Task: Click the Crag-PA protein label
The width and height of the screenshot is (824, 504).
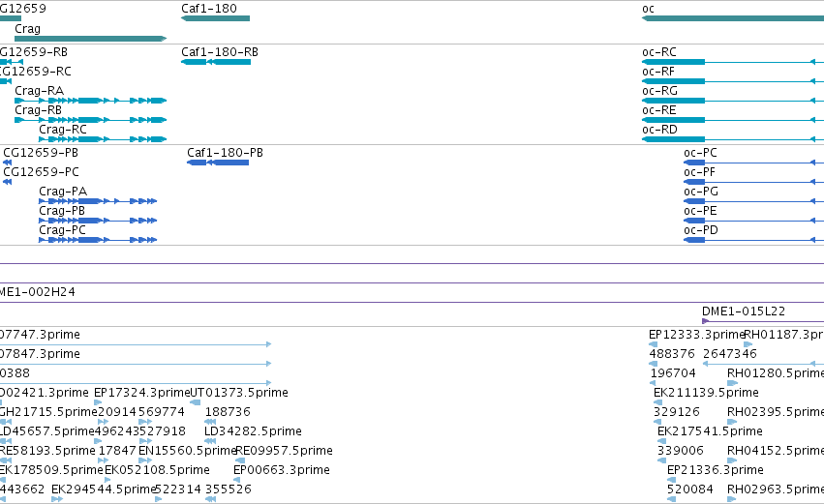Action: click(63, 192)
